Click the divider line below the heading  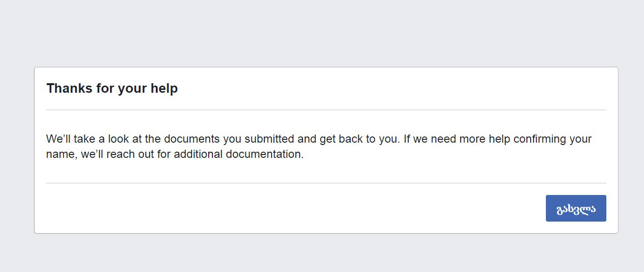pyautogui.click(x=326, y=110)
